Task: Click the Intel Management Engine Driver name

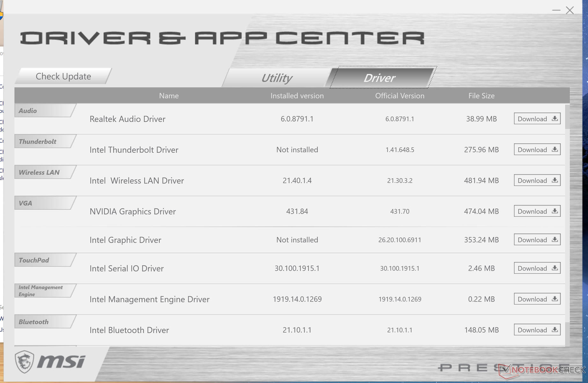Action: [150, 299]
